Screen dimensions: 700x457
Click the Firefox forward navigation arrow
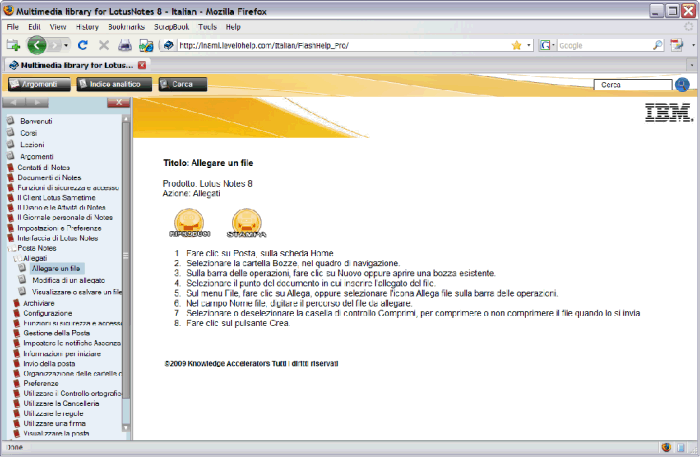54,45
